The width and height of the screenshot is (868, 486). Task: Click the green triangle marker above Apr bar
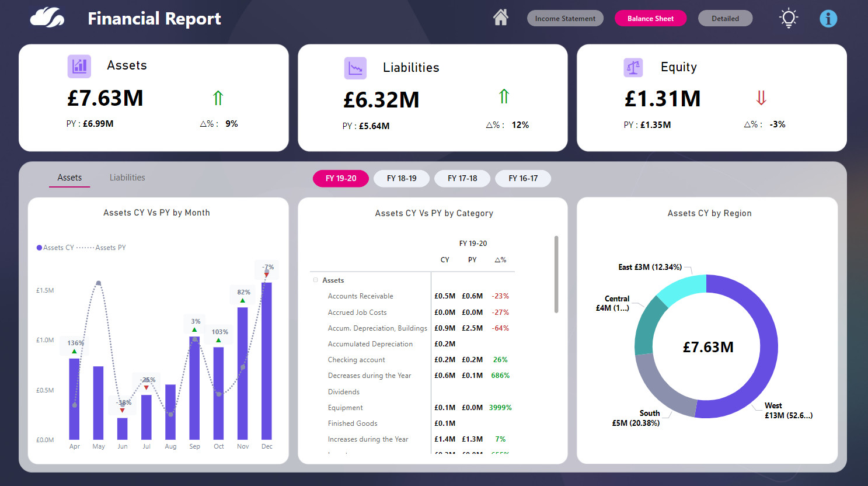pyautogui.click(x=74, y=352)
